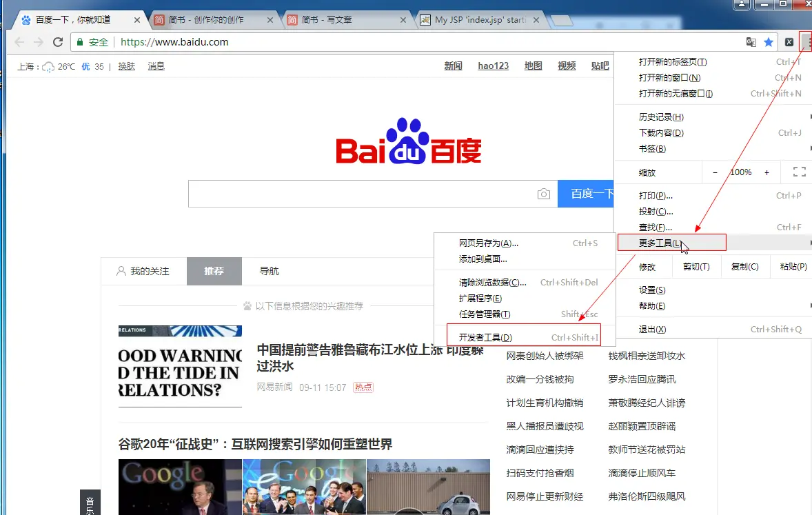Click the blue bookmark star icon

coord(769,42)
